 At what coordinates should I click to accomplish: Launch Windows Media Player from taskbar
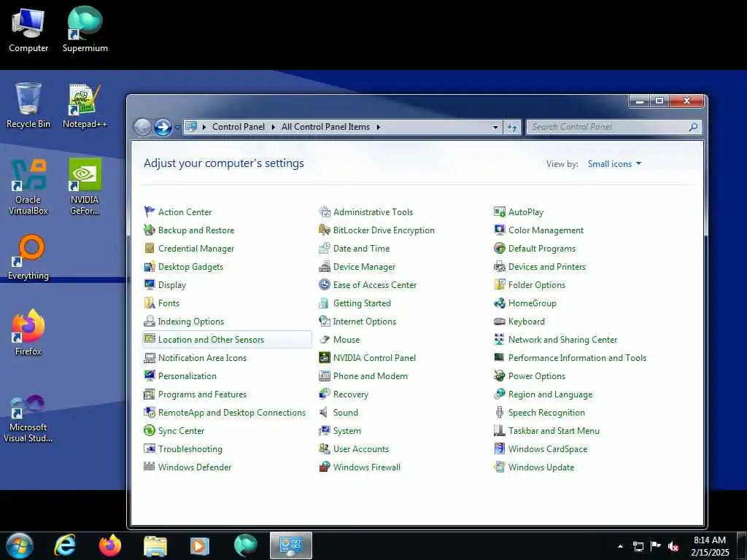click(200, 545)
